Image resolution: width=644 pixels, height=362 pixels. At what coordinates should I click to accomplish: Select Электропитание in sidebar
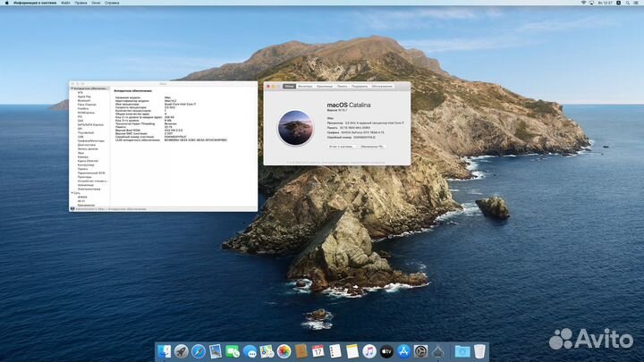tap(89, 189)
